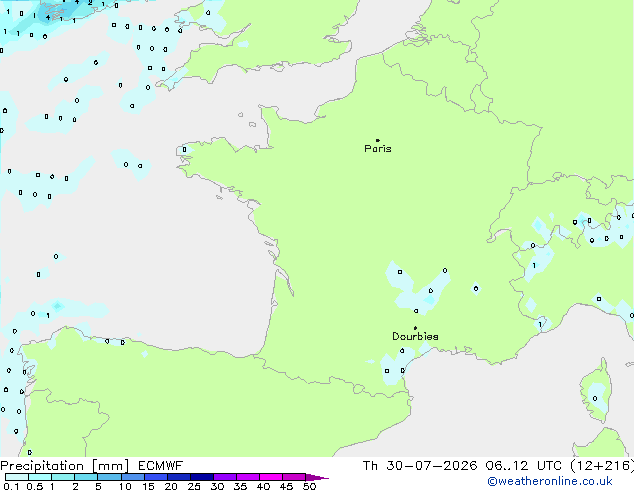Select the 2–5 mm legend color swatch
This screenshot has width=634, height=490.
tap(86, 477)
